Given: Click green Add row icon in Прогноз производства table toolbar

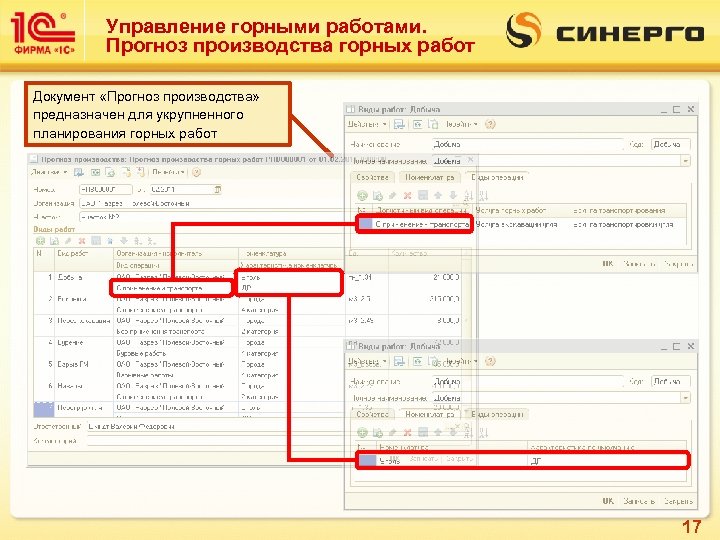Looking at the screenshot, I should (40, 241).
